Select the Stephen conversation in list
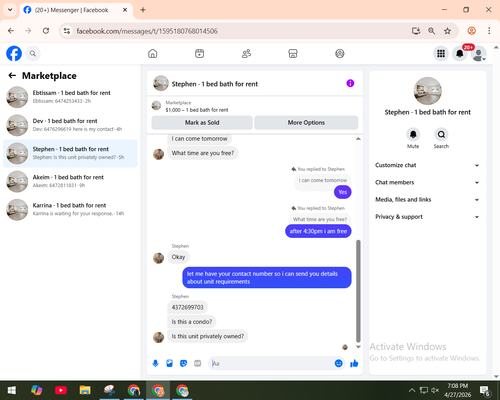The image size is (500, 400). (x=70, y=153)
